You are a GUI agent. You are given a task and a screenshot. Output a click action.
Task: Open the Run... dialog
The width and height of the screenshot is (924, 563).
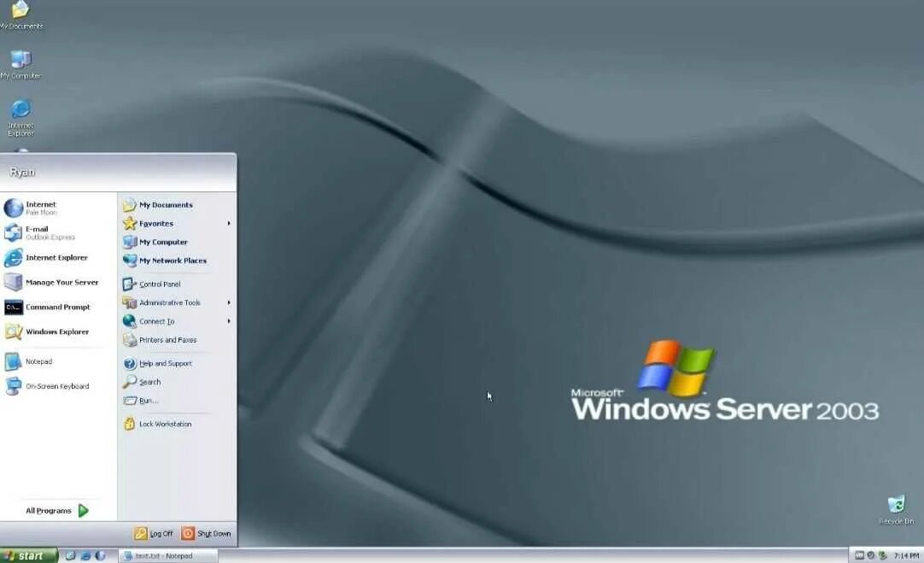pos(177,401)
